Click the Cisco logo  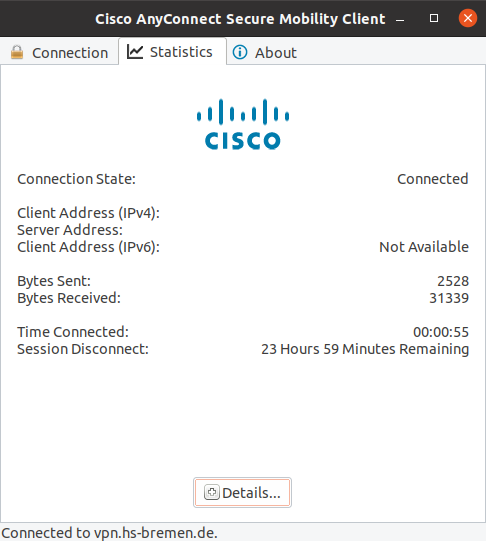click(243, 125)
